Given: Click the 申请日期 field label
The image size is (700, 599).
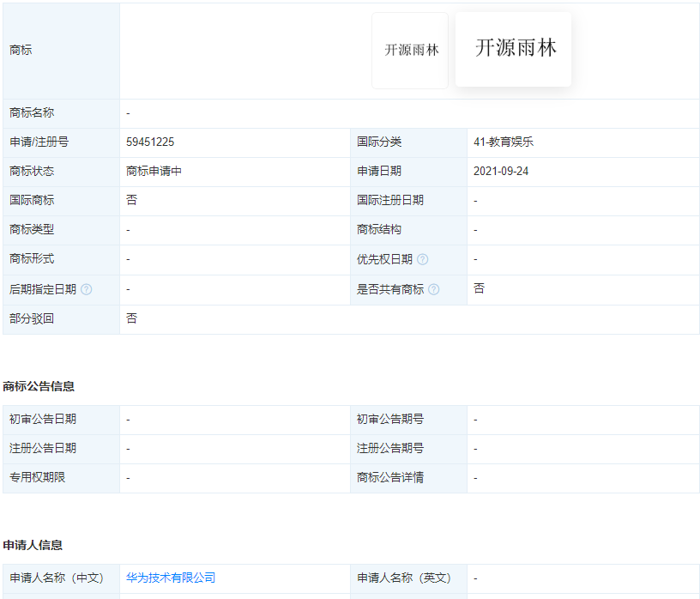Looking at the screenshot, I should pyautogui.click(x=379, y=171).
